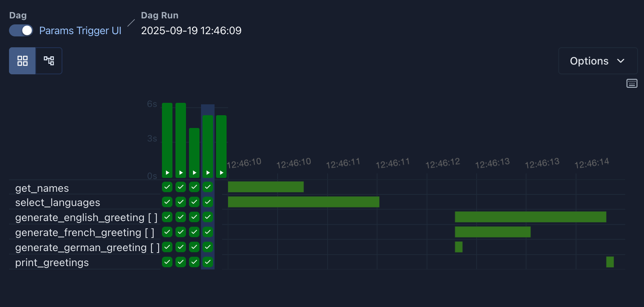Select the shortest third Dag run bar
Screen dimensions: 644x307
(194, 150)
